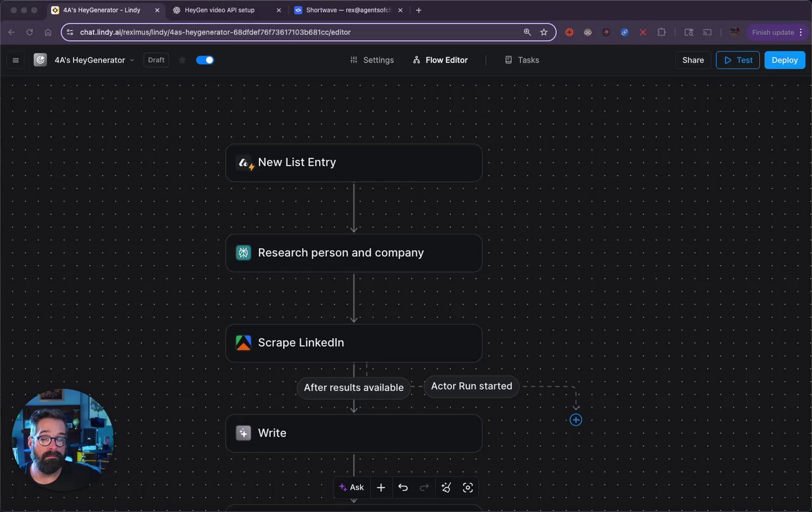
Task: Switch to the Settings tab
Action: click(x=372, y=60)
